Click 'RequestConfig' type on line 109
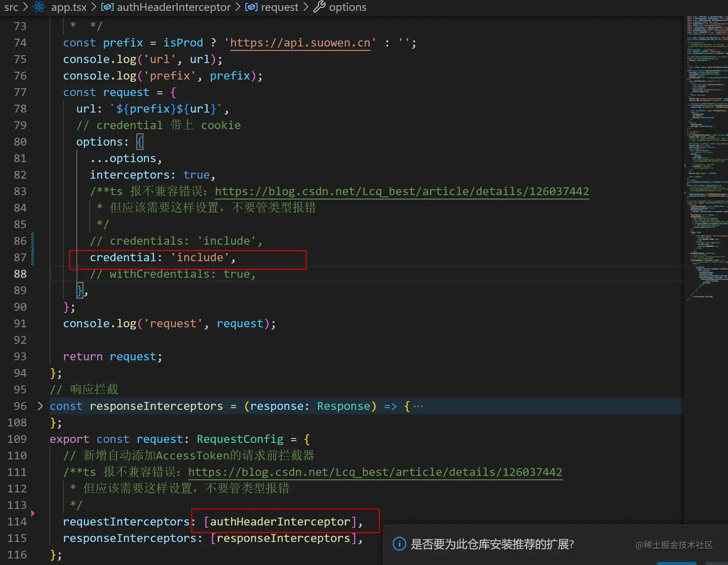Image resolution: width=728 pixels, height=565 pixels. click(x=240, y=439)
